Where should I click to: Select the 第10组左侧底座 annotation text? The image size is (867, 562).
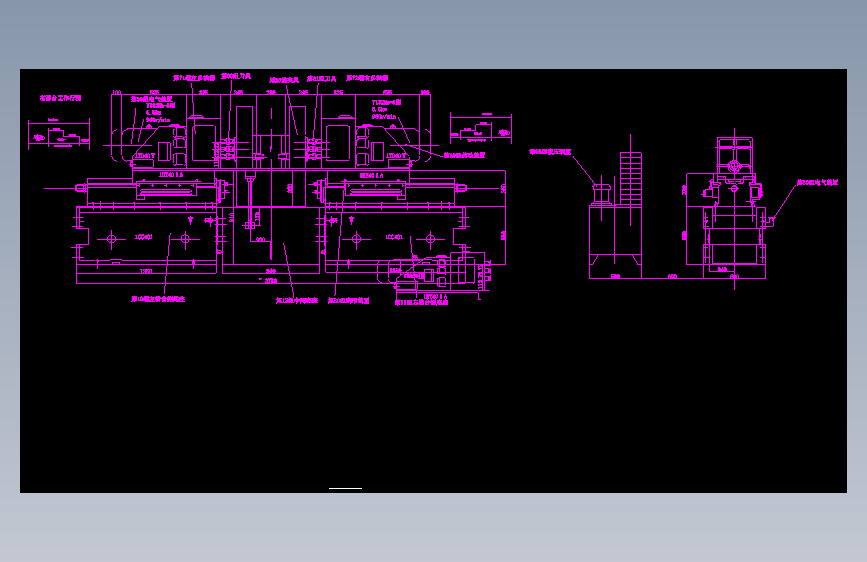(x=158, y=299)
